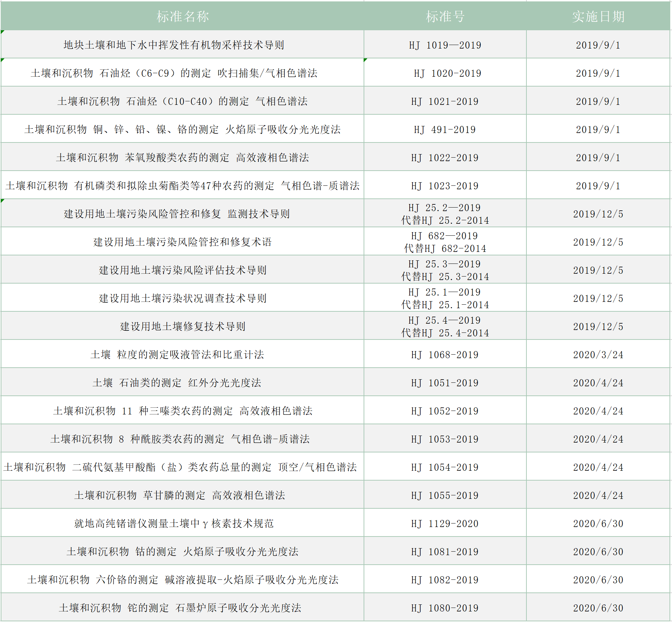
Task: Click the 土壤 石油类的测定 红外分光光度法 cell
Action: 177,383
